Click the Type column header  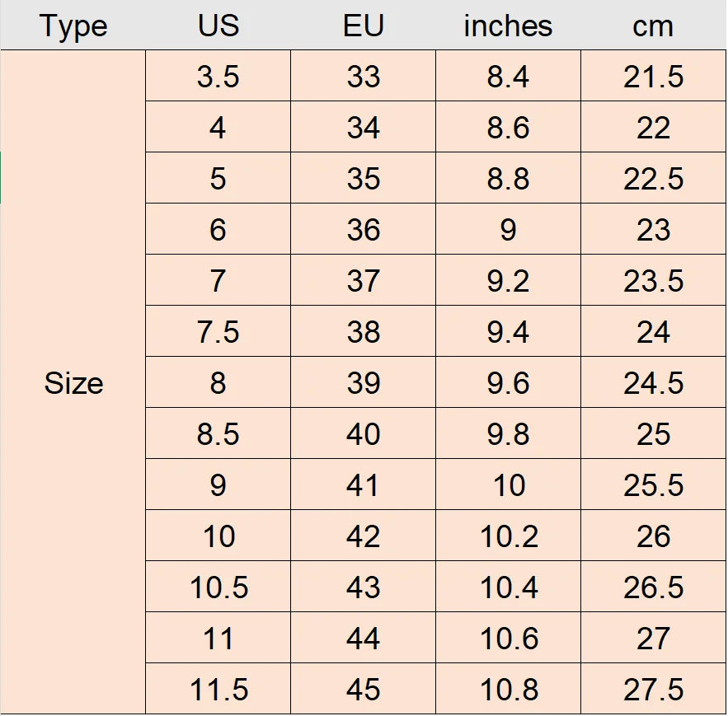tap(73, 26)
